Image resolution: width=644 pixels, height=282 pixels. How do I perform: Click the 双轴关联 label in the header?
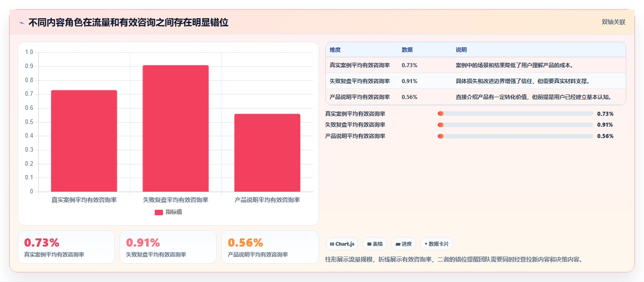click(x=614, y=22)
